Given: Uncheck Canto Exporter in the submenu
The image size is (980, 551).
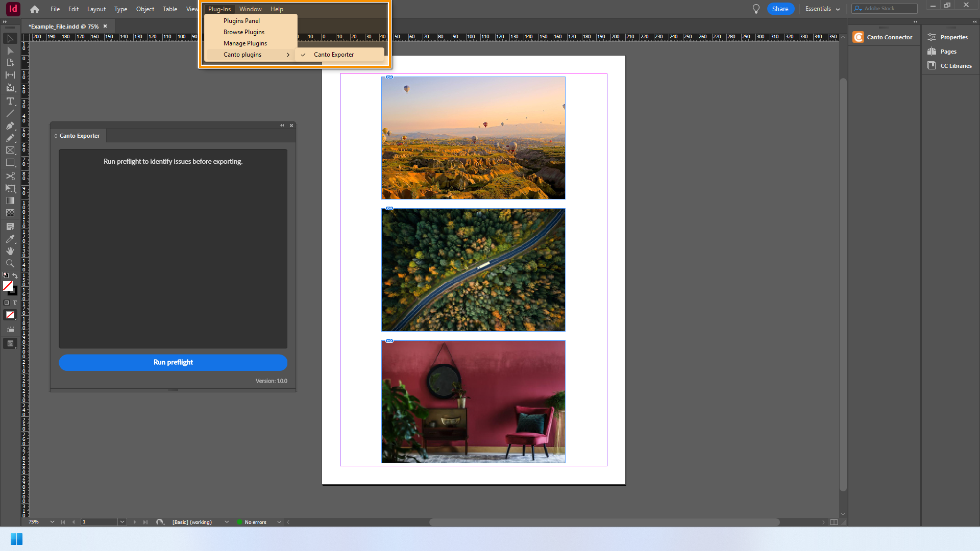Looking at the screenshot, I should (x=334, y=55).
